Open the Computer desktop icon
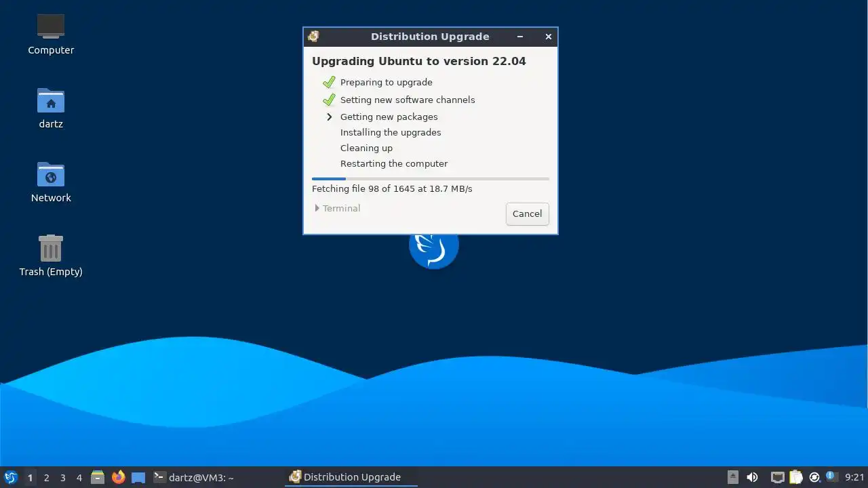 click(51, 34)
